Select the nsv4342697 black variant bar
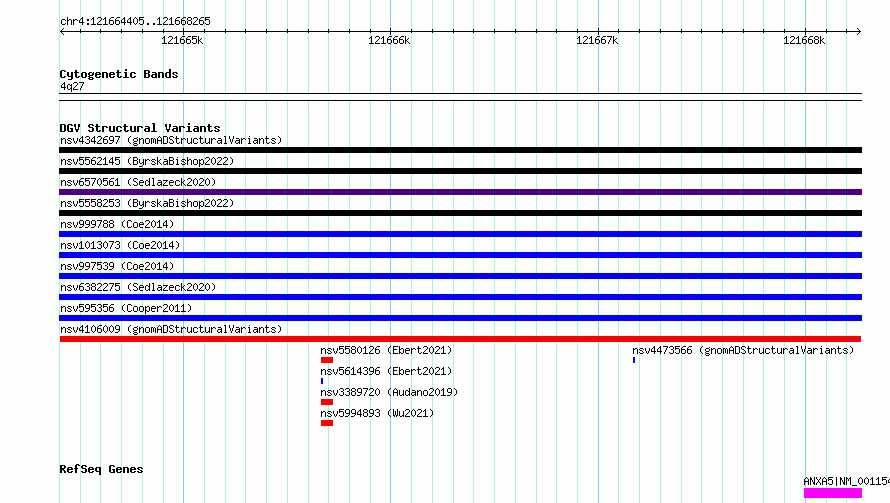 click(460, 150)
